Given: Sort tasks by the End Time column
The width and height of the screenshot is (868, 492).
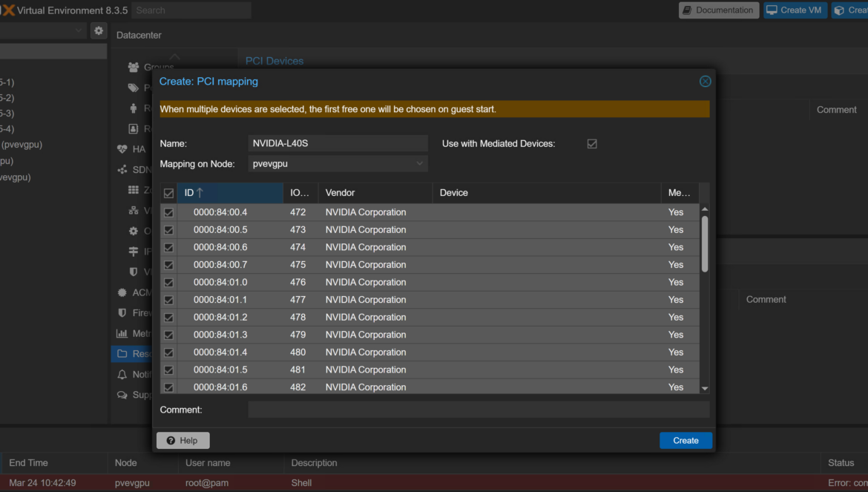Looking at the screenshot, I should click(54, 462).
